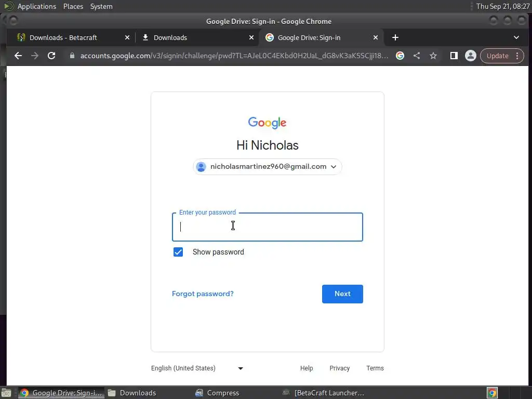Click the Update button in Chrome
Viewport: 532px width, 399px height.
[x=497, y=56]
